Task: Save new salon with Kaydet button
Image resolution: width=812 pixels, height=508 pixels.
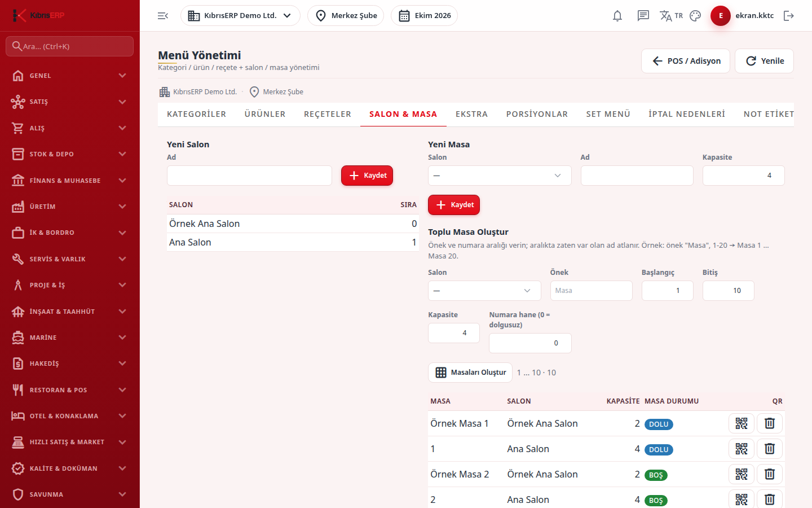Action: point(367,176)
